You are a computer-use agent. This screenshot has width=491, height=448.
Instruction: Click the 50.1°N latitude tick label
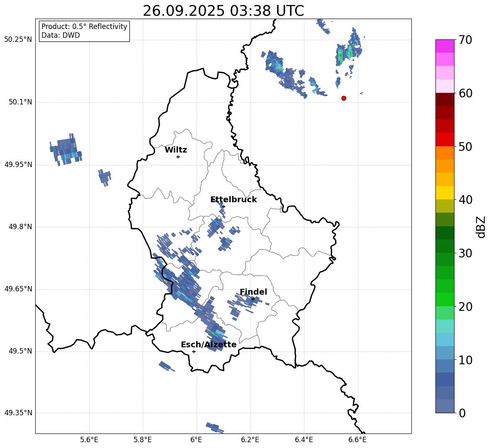[20, 102]
